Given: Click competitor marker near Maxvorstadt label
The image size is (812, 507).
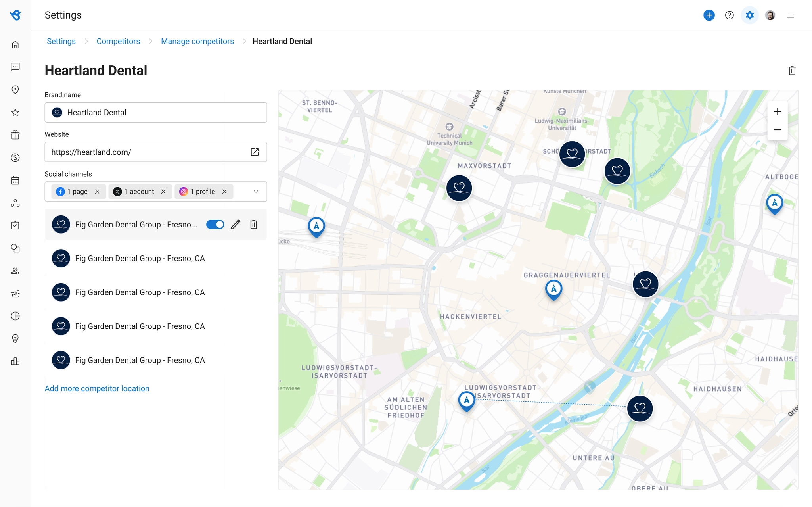Looking at the screenshot, I should [459, 188].
